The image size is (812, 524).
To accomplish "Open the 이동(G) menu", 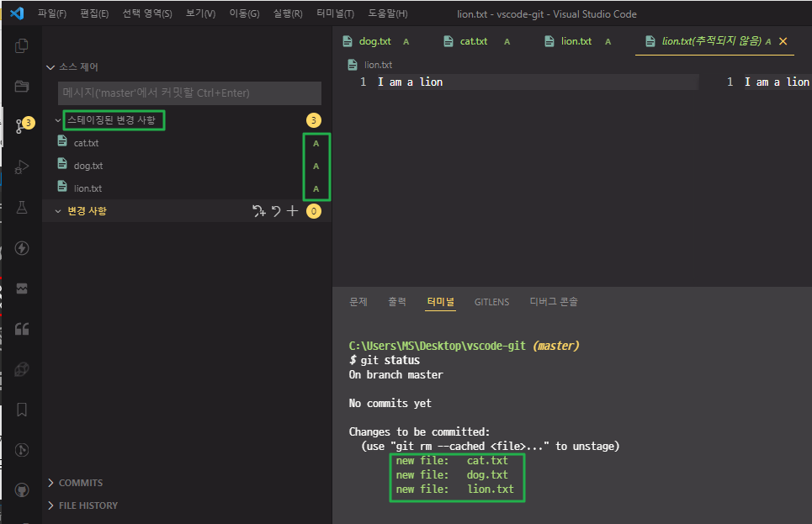I will (244, 13).
